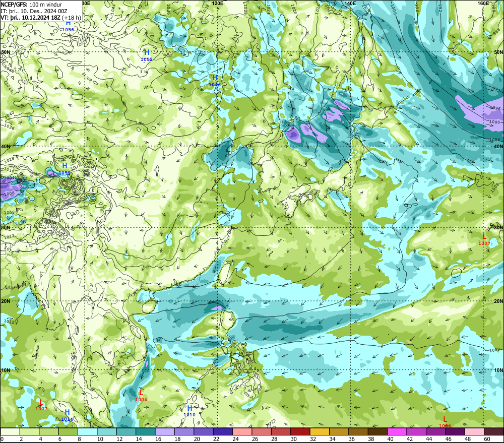Pick the lavender 16–18 legend swatch
504x443 pixels.
point(165,431)
